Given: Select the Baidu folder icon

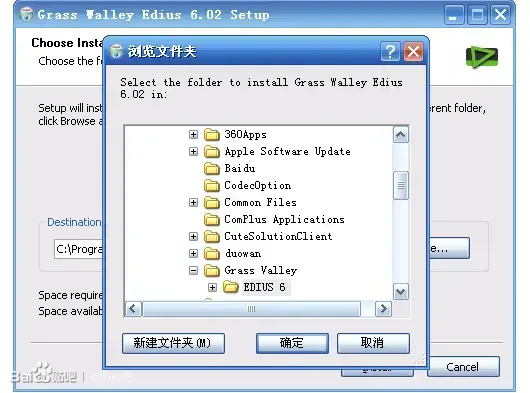Looking at the screenshot, I should point(212,168).
